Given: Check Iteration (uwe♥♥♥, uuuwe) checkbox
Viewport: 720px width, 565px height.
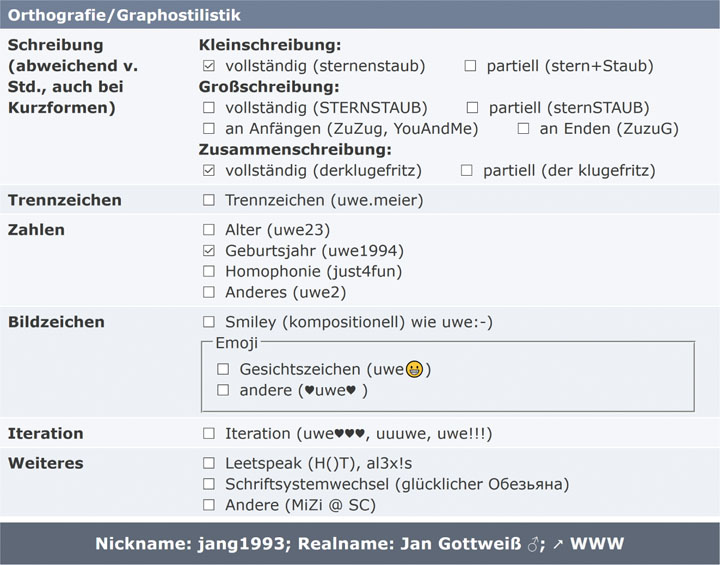Looking at the screenshot, I should pos(209,433).
